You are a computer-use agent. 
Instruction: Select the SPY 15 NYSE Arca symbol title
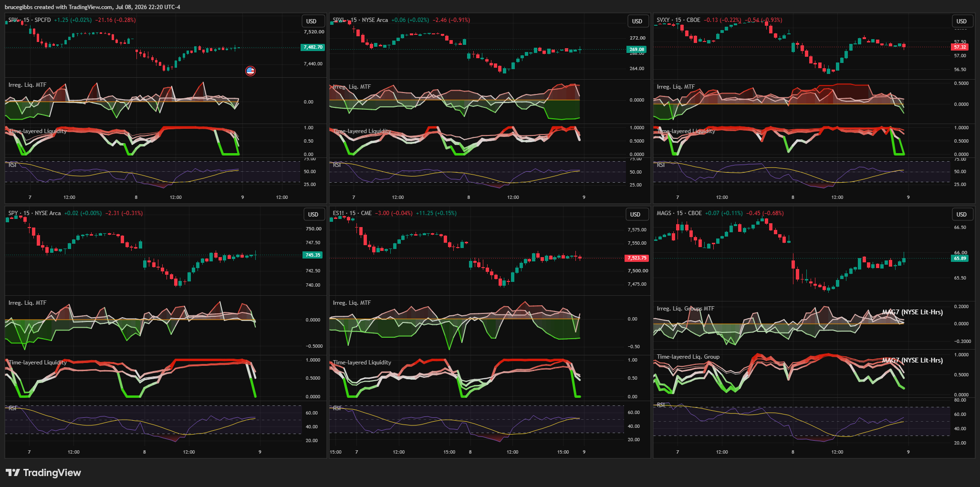tap(35, 213)
